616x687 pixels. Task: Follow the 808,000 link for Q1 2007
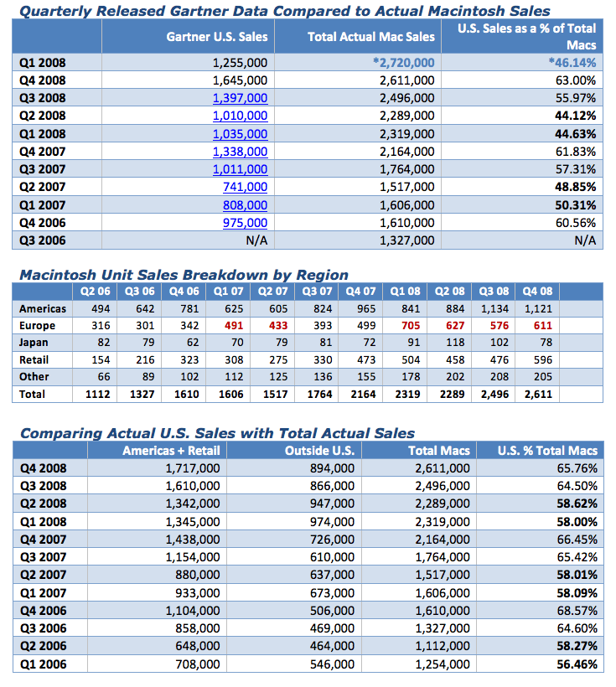tap(245, 205)
